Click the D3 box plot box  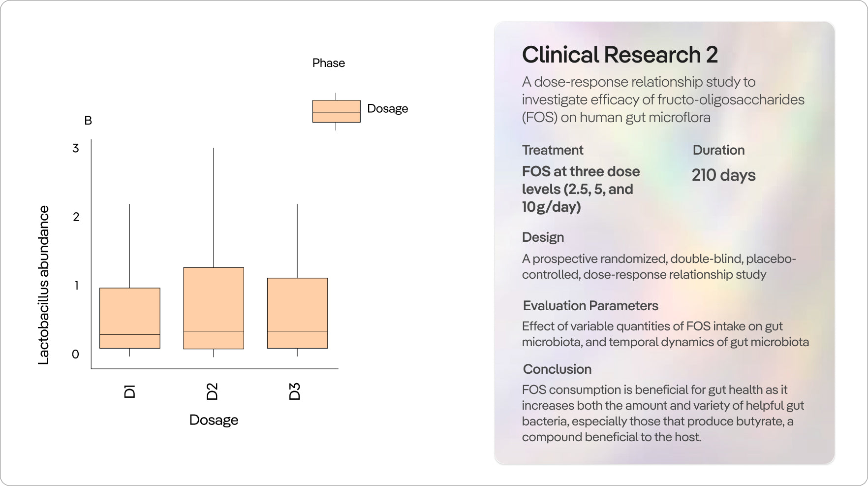(x=297, y=313)
